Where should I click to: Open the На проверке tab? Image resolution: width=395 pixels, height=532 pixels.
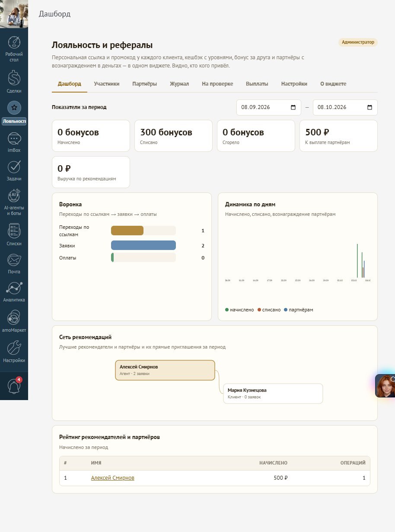(x=217, y=84)
